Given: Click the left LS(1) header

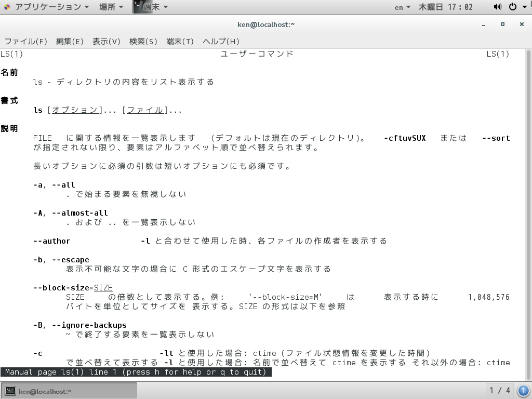Looking at the screenshot, I should coord(12,54).
